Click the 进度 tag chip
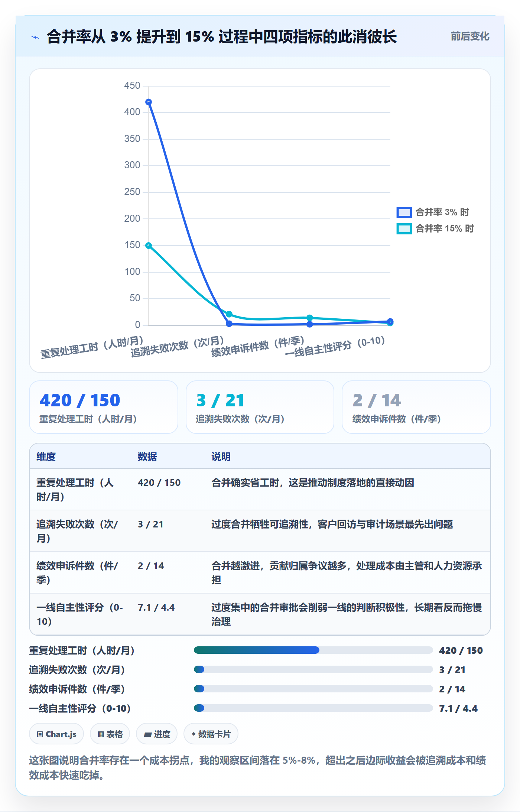The height and width of the screenshot is (812, 520). (157, 734)
